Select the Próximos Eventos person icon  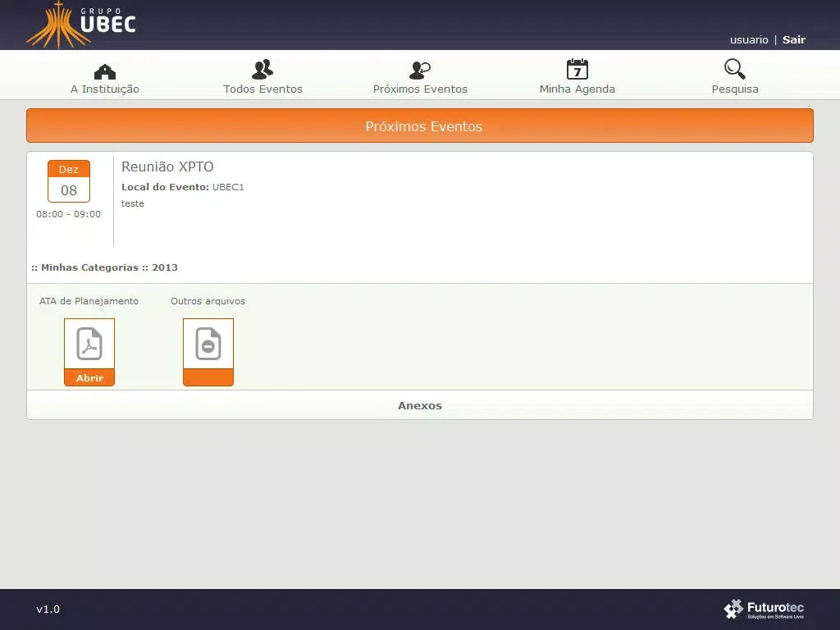420,70
